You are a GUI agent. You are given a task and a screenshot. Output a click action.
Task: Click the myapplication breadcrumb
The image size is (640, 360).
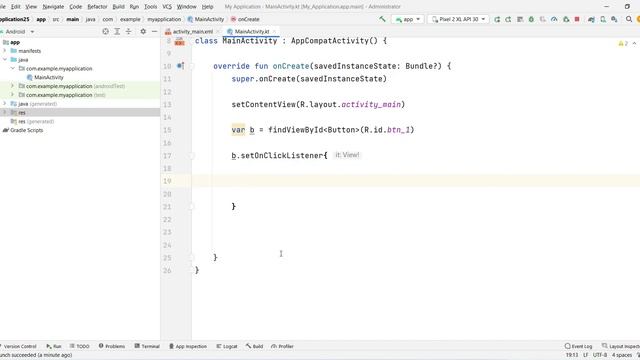[x=164, y=19]
